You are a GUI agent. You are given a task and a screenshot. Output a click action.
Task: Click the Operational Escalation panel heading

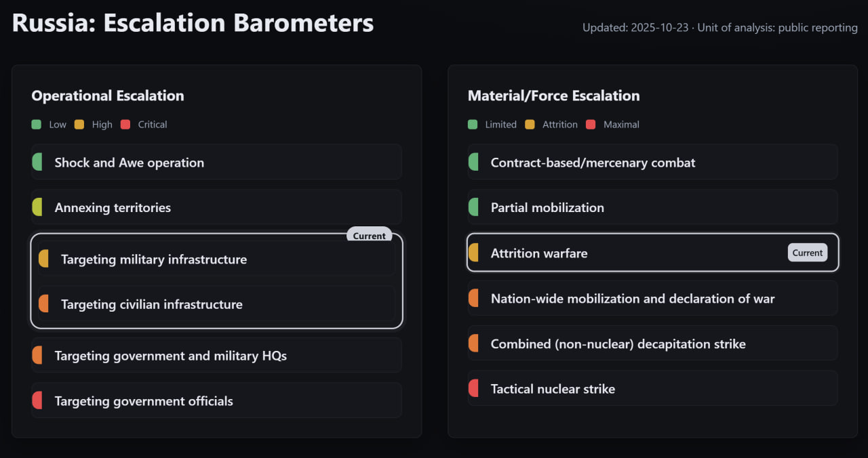[108, 96]
